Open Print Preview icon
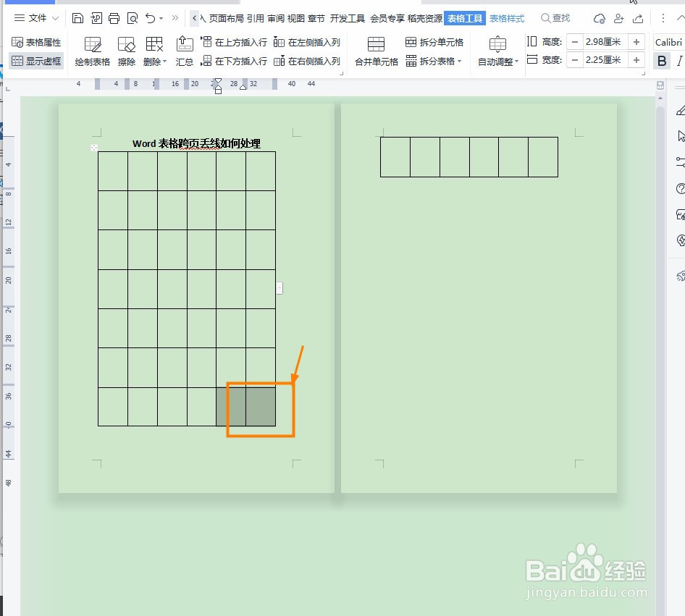 coord(132,18)
